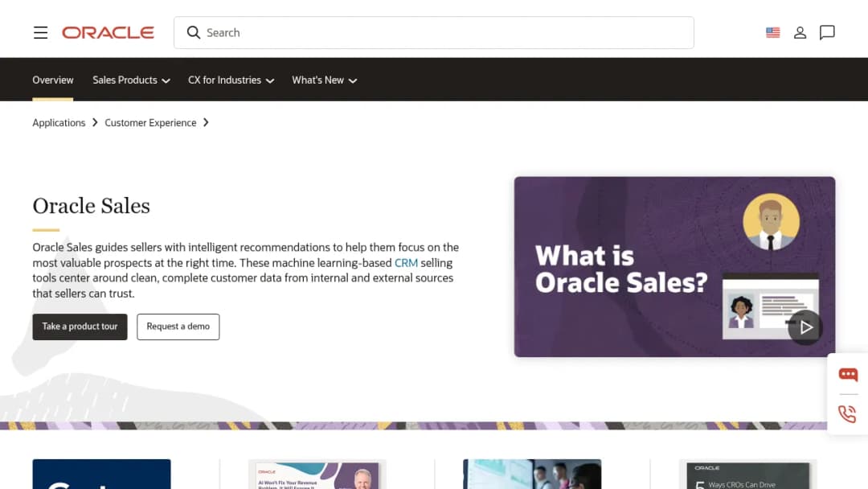
Task: Open the AI Won't Fix Your Revenue card
Action: [317, 475]
